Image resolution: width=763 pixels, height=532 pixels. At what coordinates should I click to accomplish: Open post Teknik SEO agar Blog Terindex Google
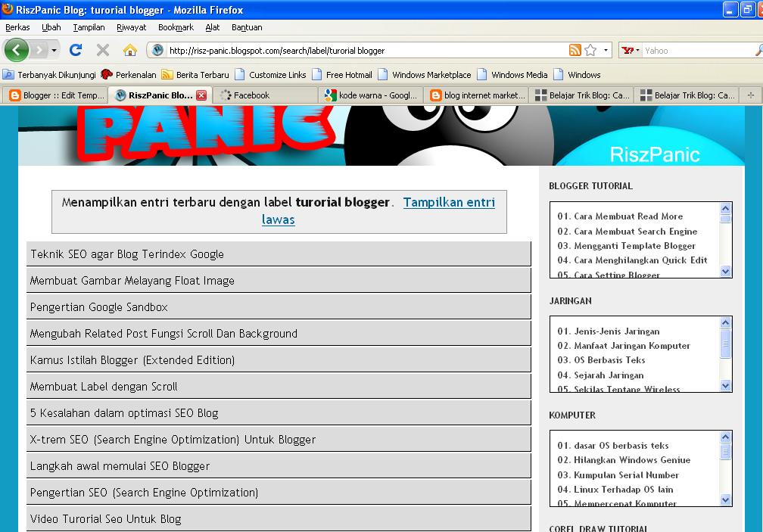pos(279,254)
